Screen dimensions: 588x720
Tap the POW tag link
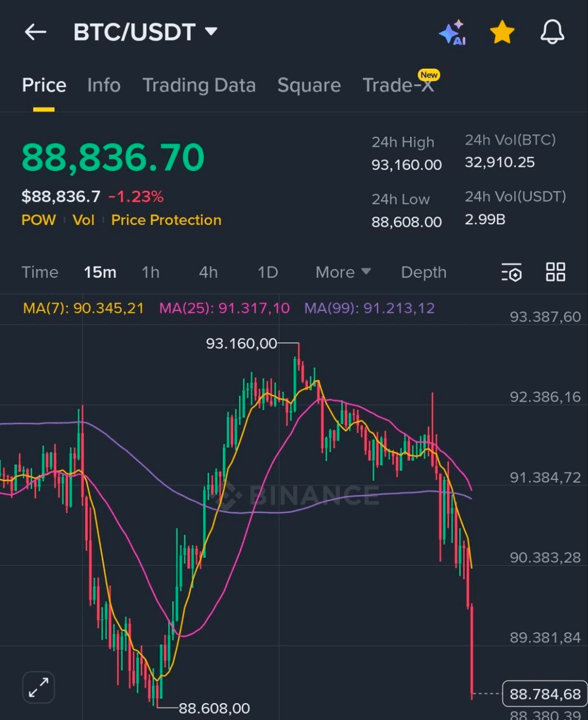[38, 220]
